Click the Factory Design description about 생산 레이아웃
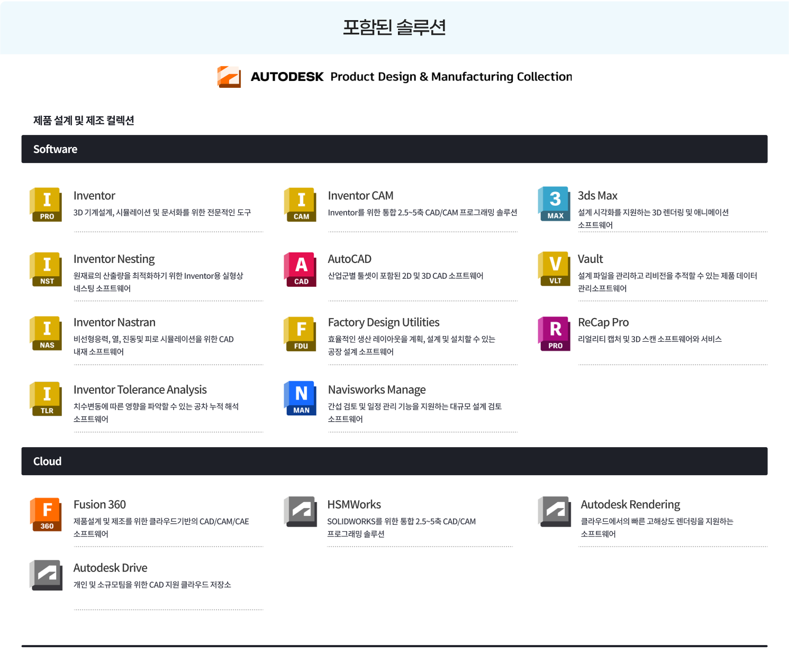The width and height of the screenshot is (789, 672). click(x=412, y=346)
